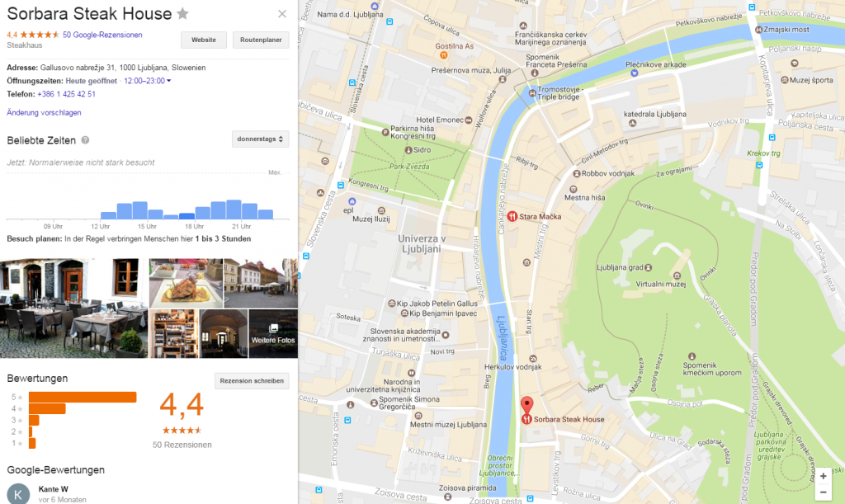Click reviewer name Kante W
The height and width of the screenshot is (504, 845).
coord(54,489)
